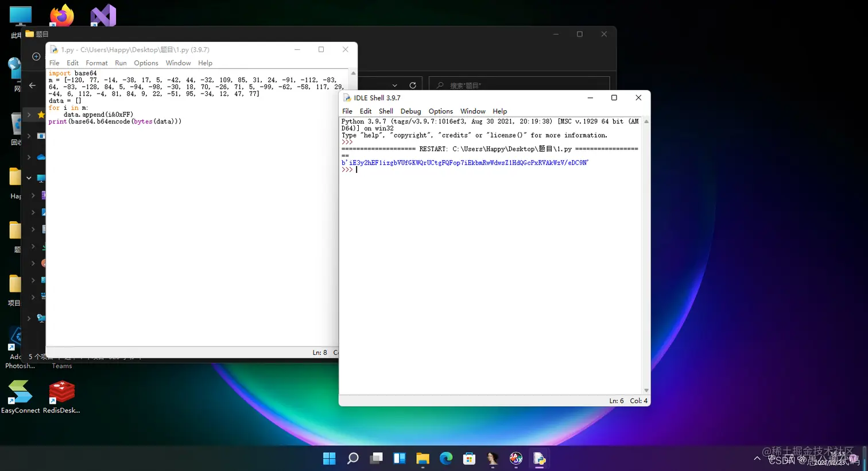This screenshot has width=868, height=471.
Task: Open taskbar Search
Action: click(x=353, y=458)
